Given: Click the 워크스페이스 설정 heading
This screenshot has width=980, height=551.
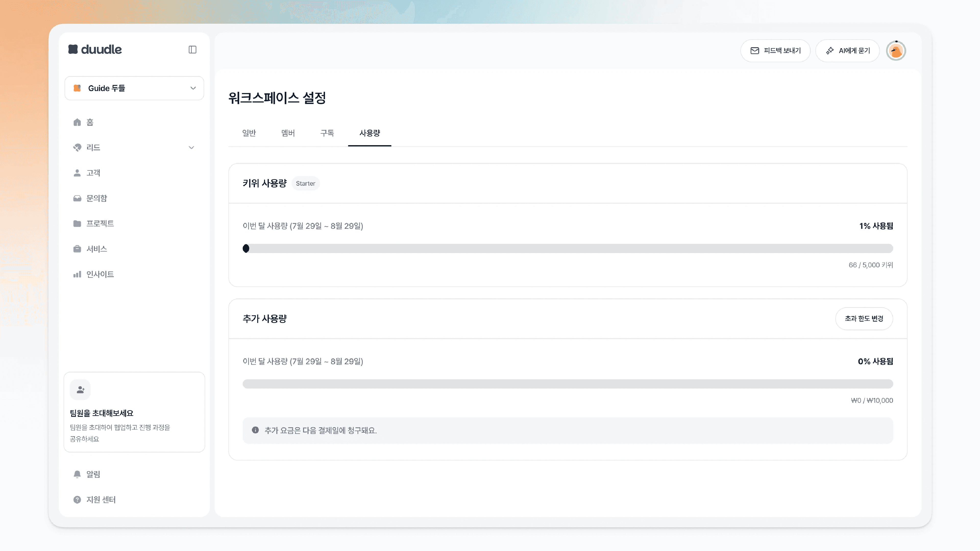Looking at the screenshot, I should pos(277,98).
